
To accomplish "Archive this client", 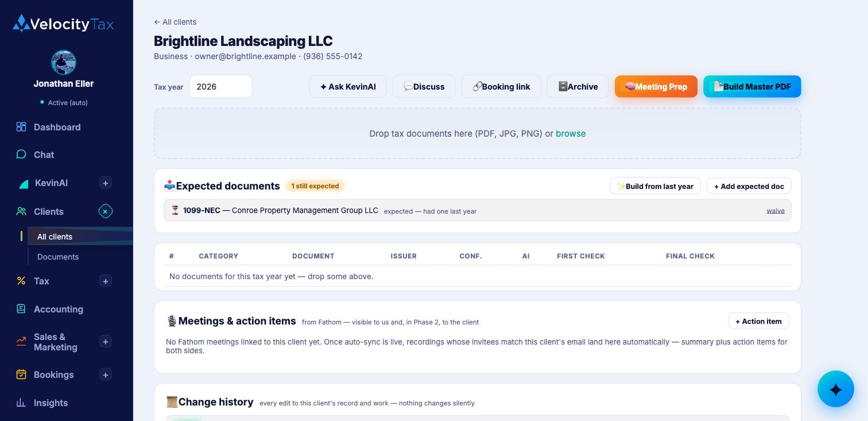I will [x=578, y=87].
